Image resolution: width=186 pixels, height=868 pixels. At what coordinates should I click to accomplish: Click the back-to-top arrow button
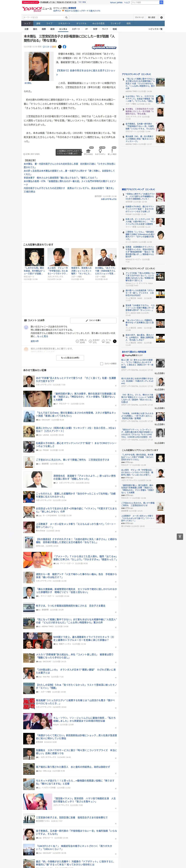[180, 536]
